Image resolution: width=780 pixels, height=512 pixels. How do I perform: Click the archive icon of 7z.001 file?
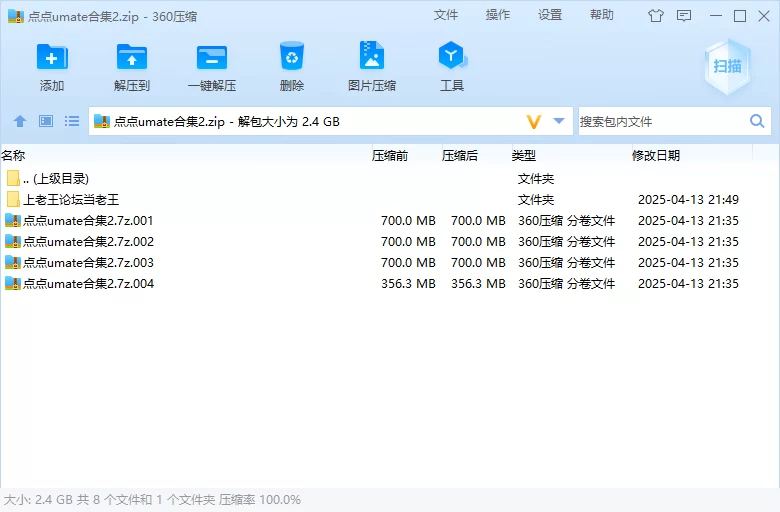(13, 220)
